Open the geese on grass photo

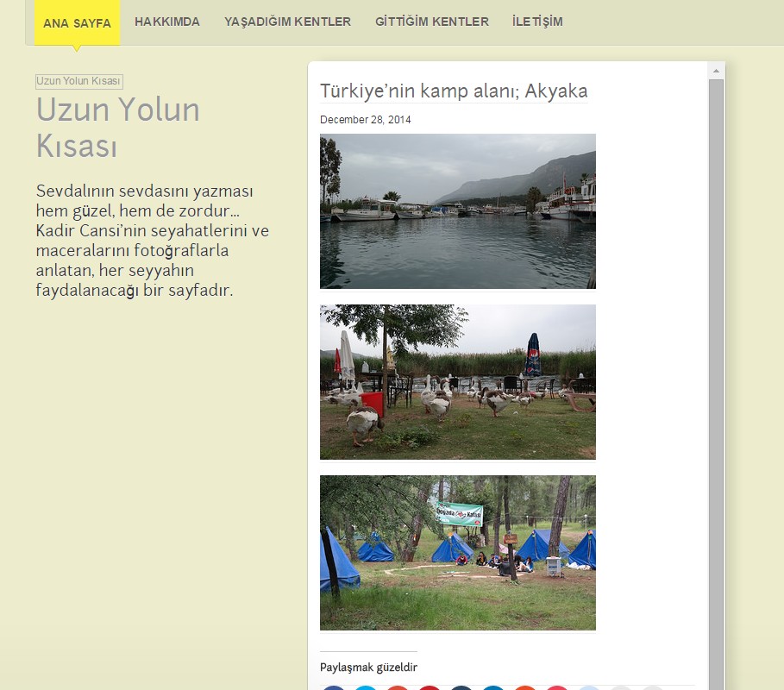pyautogui.click(x=457, y=382)
